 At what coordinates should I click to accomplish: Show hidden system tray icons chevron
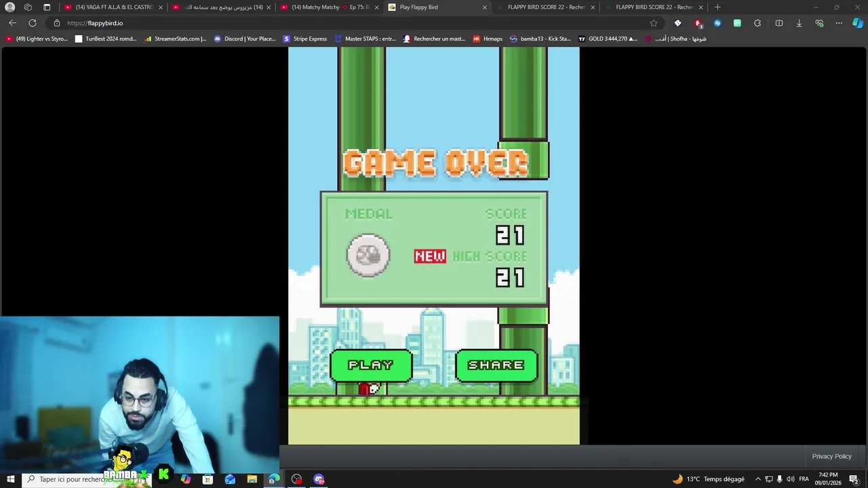(758, 479)
